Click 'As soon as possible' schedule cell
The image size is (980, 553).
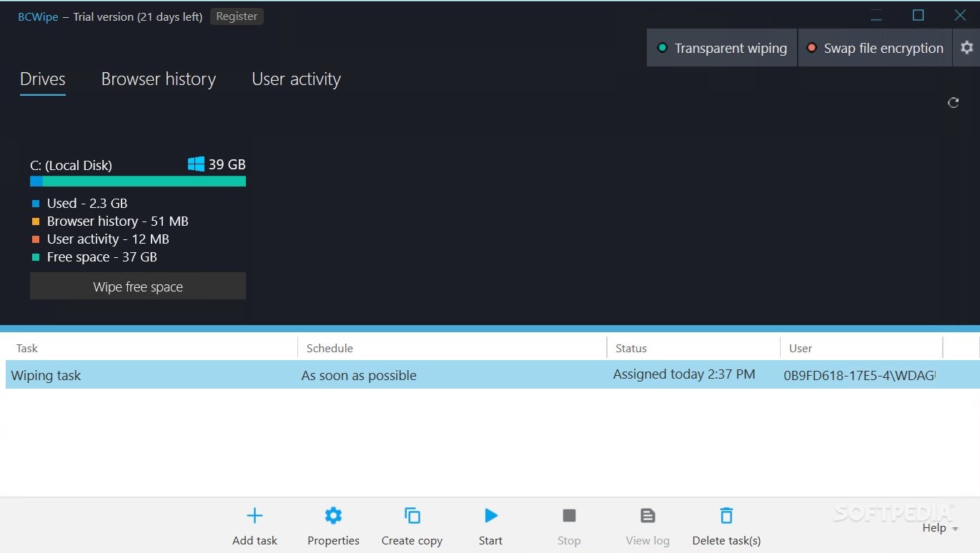[359, 376]
